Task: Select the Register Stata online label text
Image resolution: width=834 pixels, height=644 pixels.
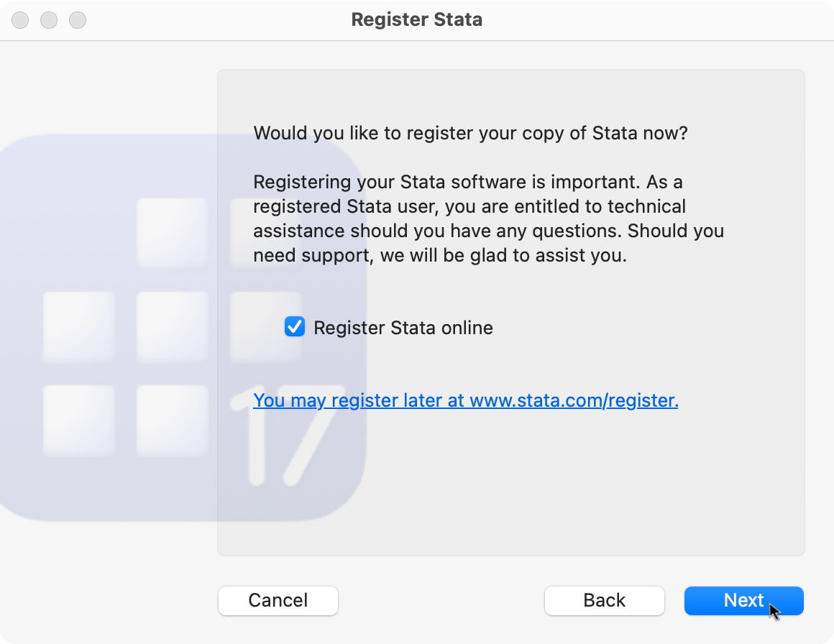Action: (403, 328)
